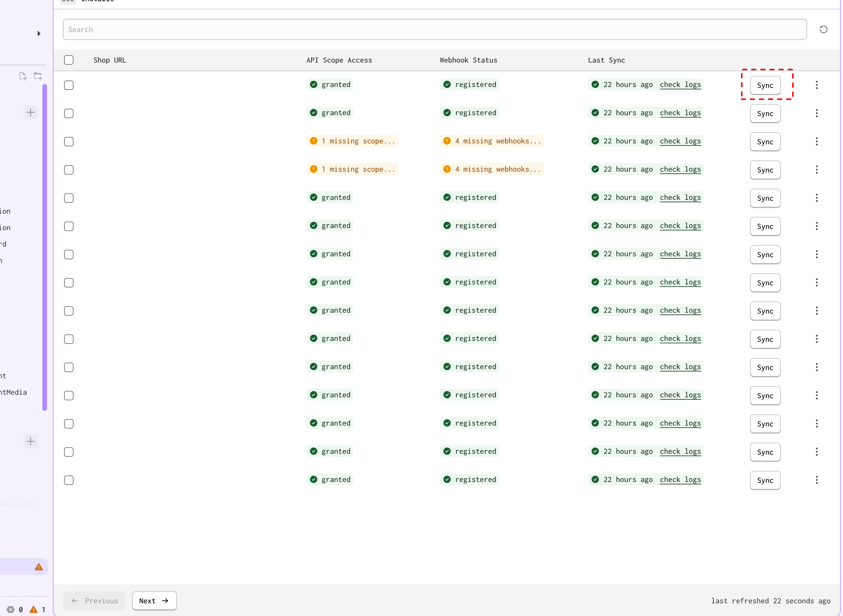Check the checkbox on the last table row

(x=68, y=480)
